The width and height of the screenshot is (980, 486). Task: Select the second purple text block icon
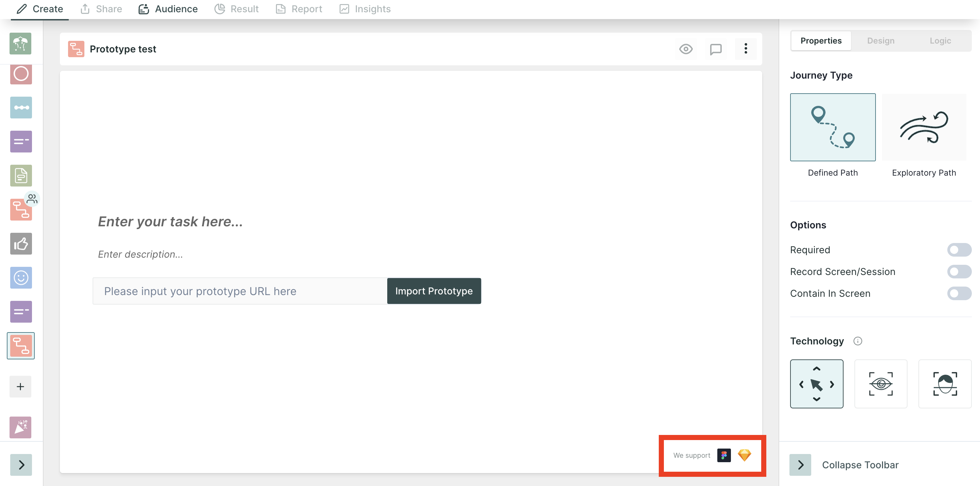click(x=21, y=312)
